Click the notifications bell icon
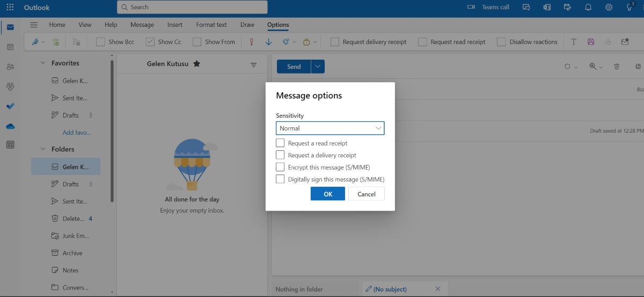 (x=588, y=8)
